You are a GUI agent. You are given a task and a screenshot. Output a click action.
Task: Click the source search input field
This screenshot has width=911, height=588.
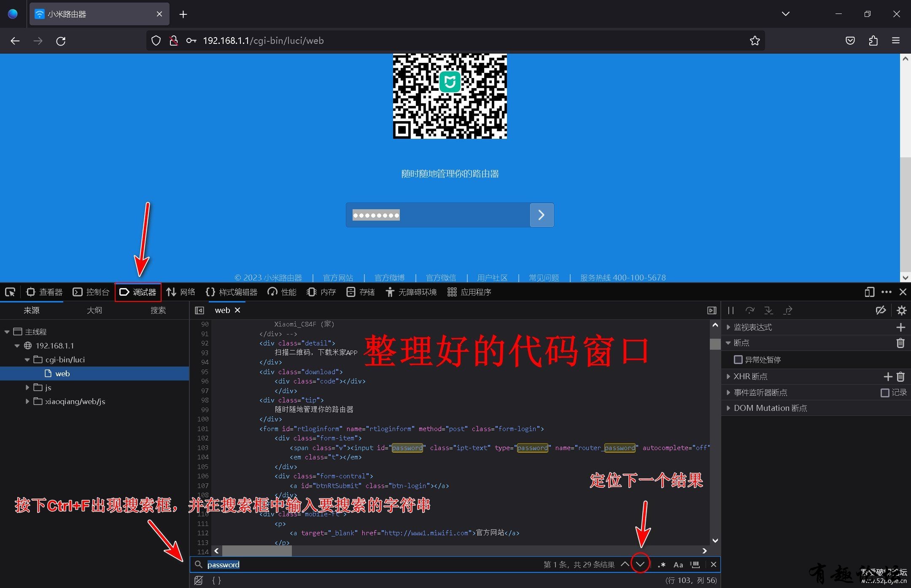coord(371,564)
